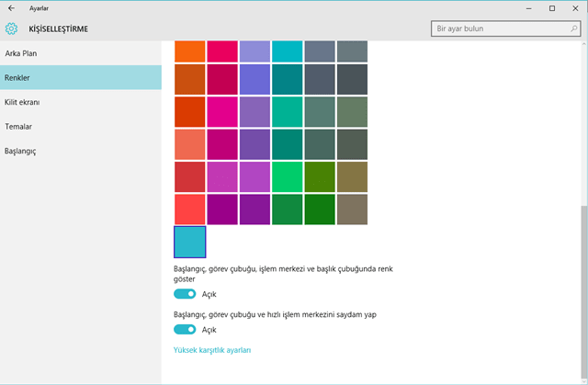This screenshot has height=385, width=588.
Task: Choose the slate blue-gray swatch in top row
Action: pyautogui.click(x=320, y=51)
